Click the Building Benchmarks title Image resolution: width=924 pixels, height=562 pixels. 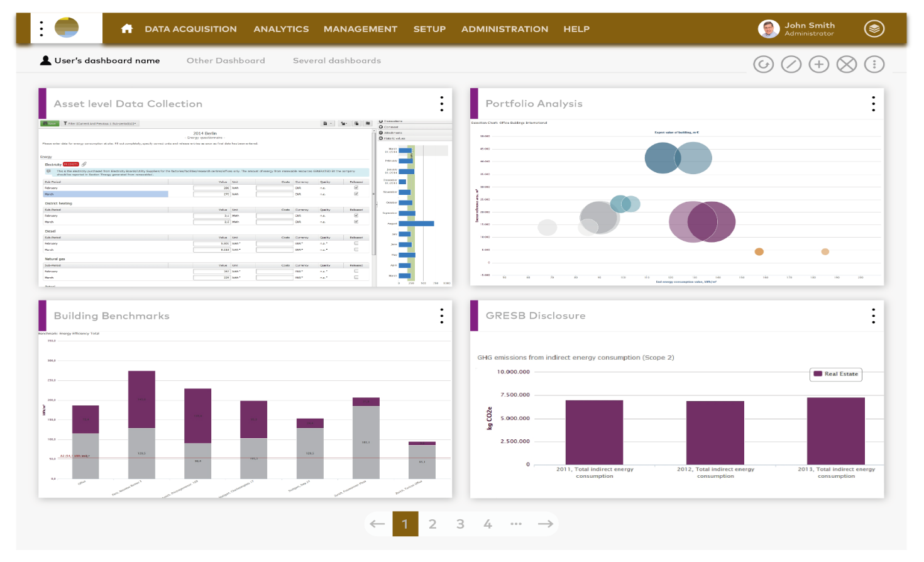tap(112, 316)
